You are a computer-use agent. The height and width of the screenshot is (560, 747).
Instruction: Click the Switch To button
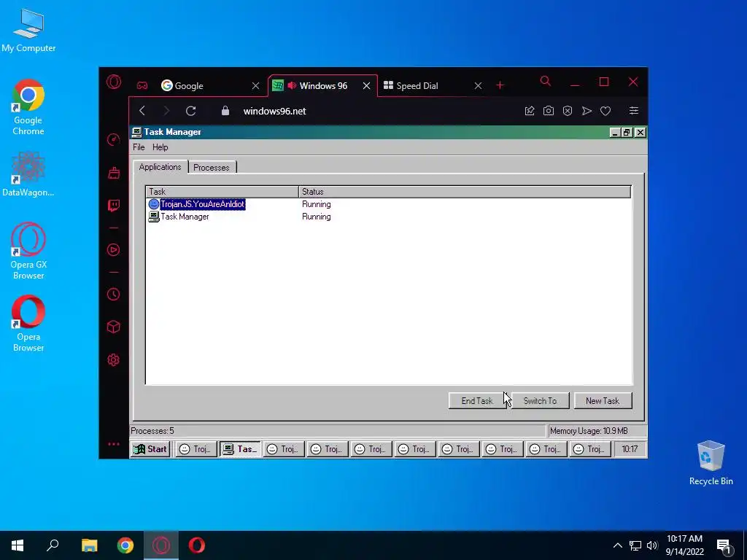[540, 400]
